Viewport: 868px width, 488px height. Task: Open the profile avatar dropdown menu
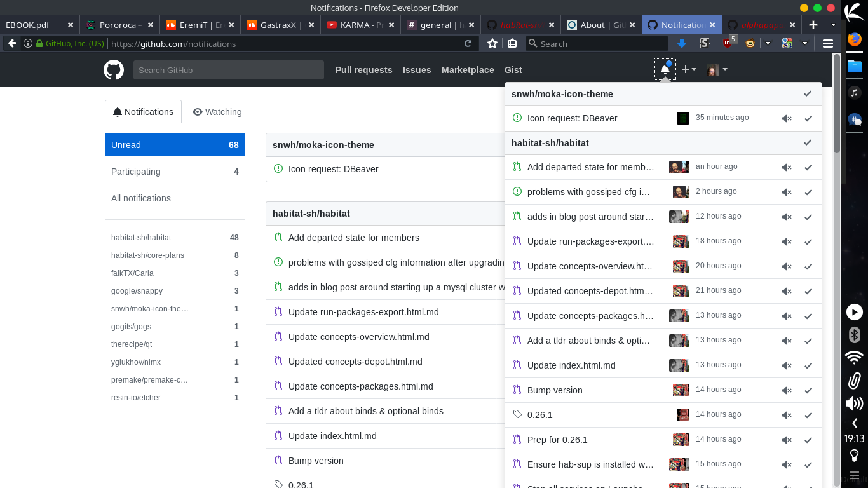pos(716,69)
